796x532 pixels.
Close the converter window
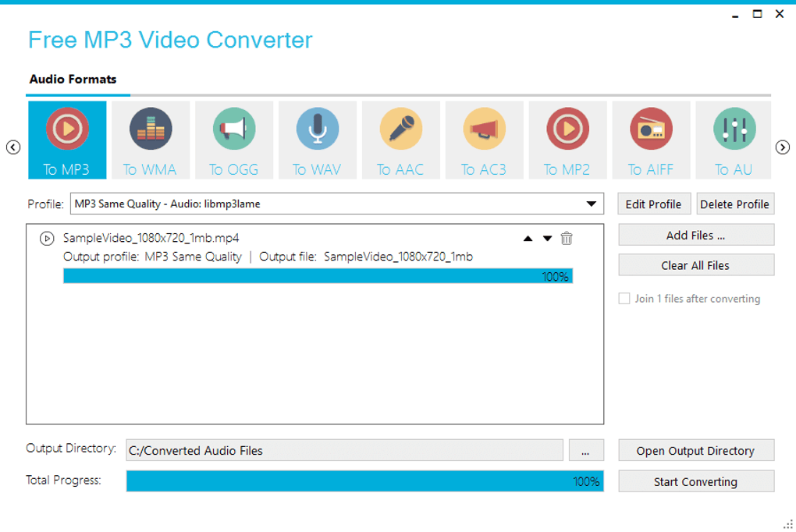click(780, 14)
